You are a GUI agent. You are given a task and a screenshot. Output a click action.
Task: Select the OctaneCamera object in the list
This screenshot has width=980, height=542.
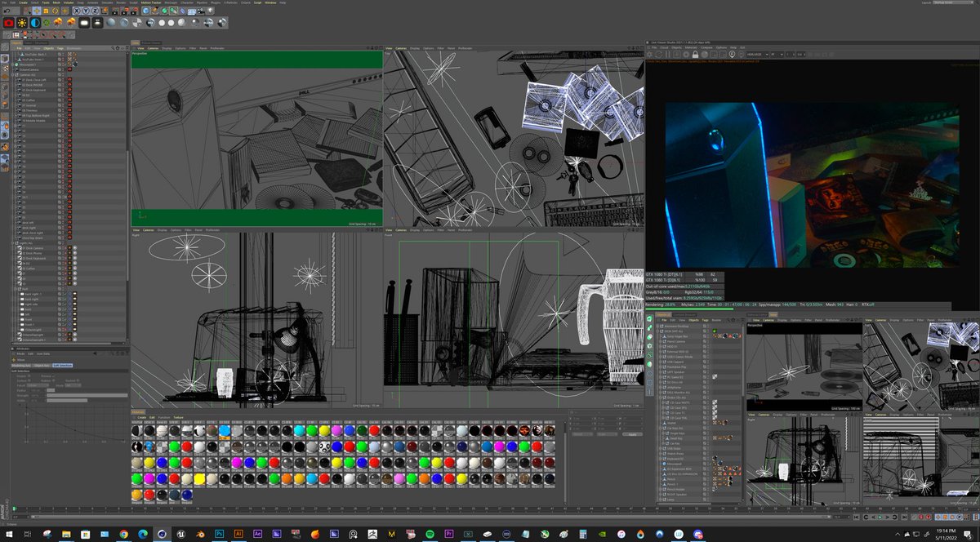coord(29,69)
